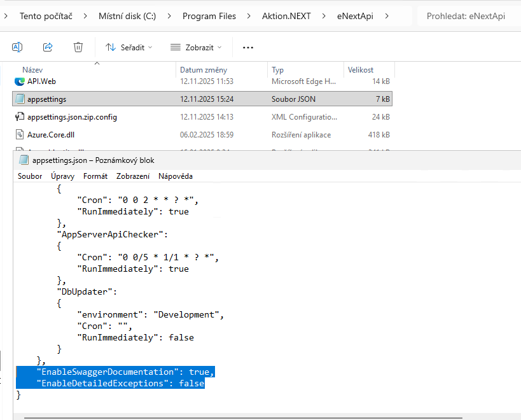Click the Delete trash icon
Viewport: 521px width, 420px height.
point(78,47)
